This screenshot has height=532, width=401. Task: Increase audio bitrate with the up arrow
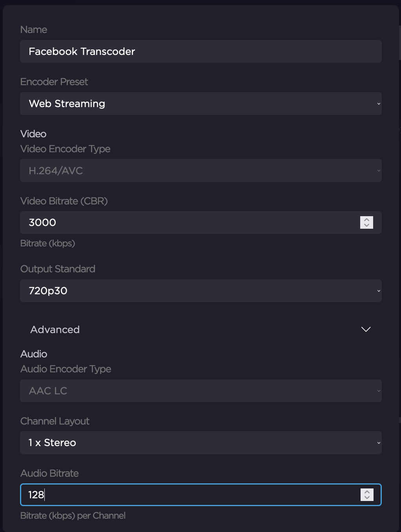click(367, 492)
